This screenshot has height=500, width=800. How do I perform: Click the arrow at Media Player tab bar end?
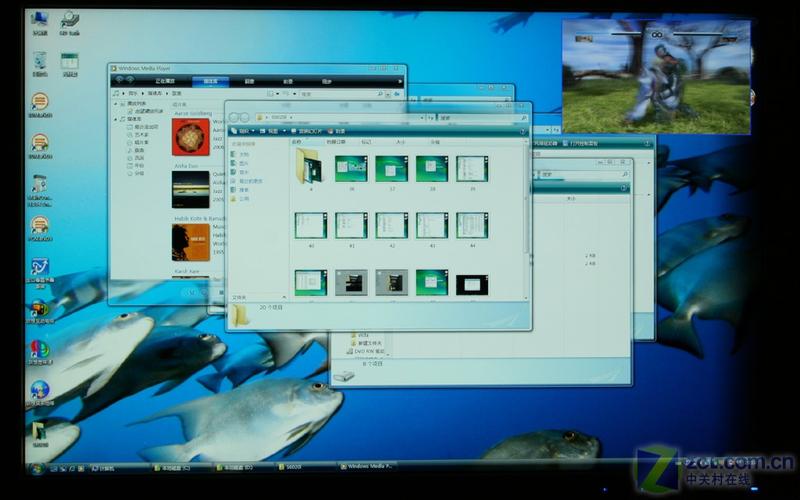tap(399, 81)
